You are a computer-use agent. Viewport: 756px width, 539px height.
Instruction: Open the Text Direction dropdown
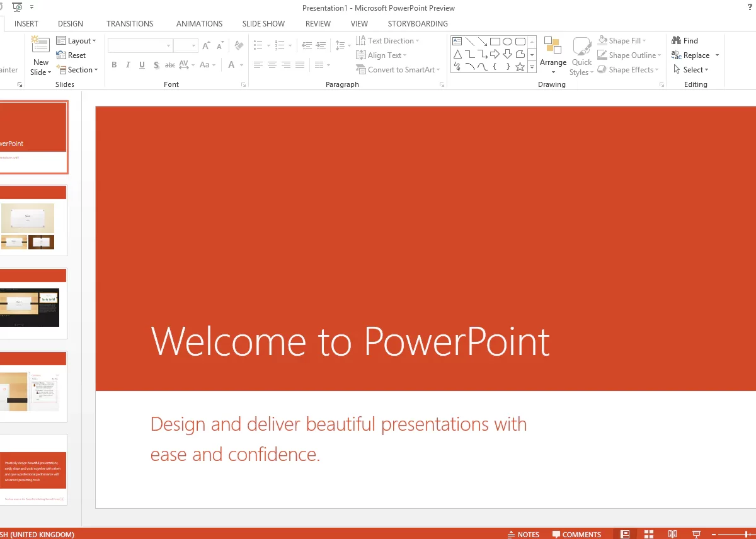tap(387, 41)
